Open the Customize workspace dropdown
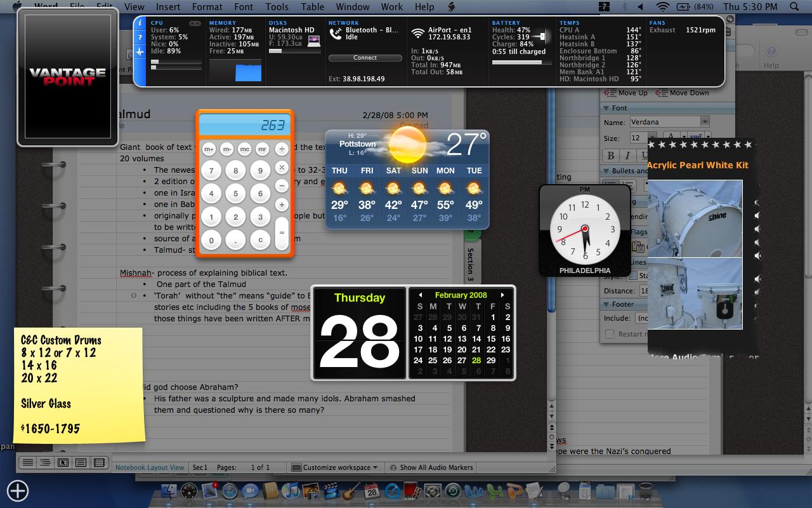The height and width of the screenshot is (508, 812). click(x=335, y=467)
